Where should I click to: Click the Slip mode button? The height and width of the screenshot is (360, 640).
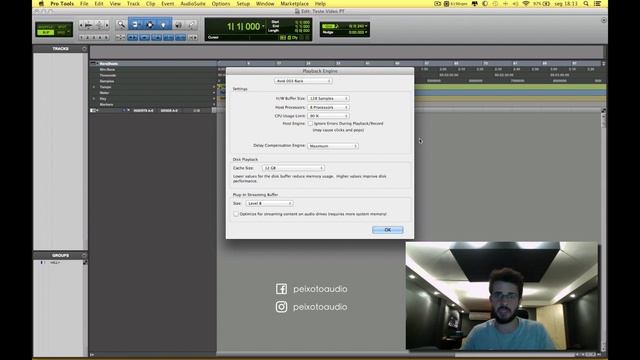click(x=46, y=33)
